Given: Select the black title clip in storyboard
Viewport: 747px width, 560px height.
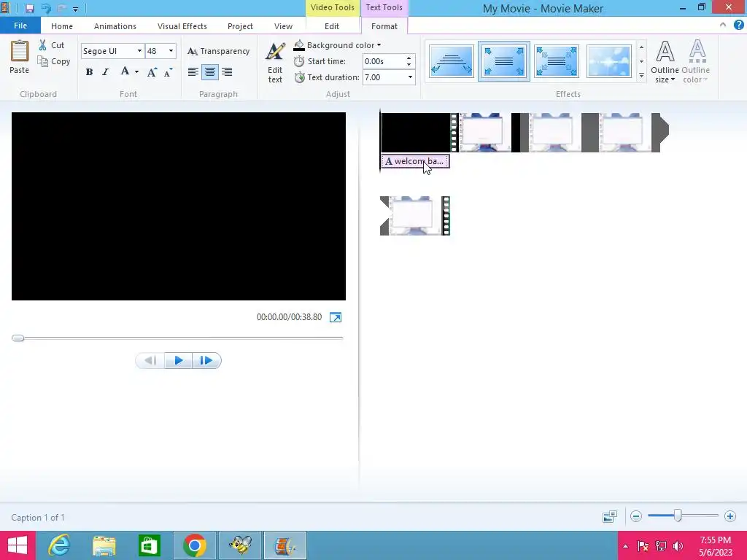Looking at the screenshot, I should click(416, 133).
